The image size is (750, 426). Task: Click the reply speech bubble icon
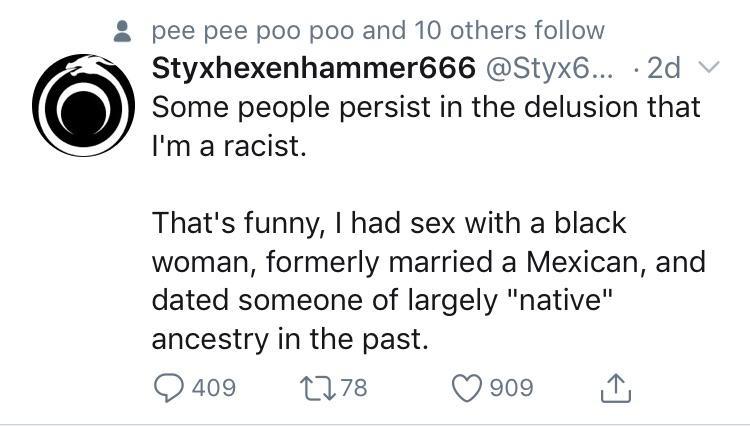click(x=168, y=388)
